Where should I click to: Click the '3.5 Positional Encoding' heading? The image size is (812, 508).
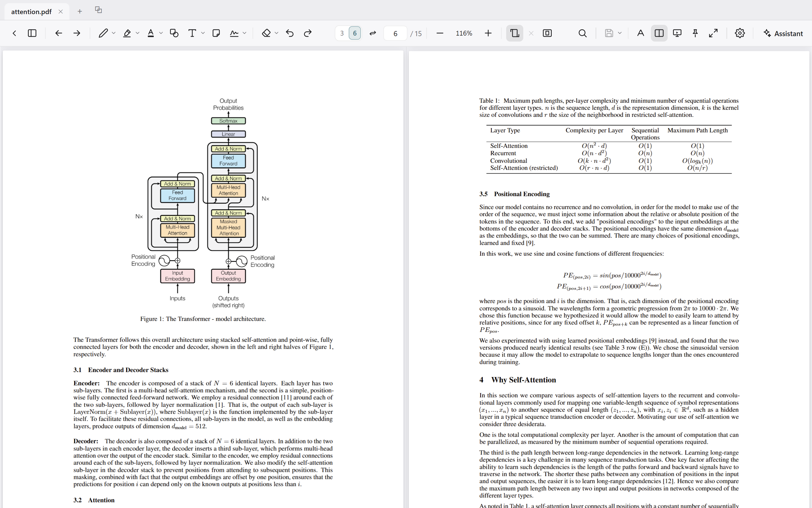[x=514, y=194]
